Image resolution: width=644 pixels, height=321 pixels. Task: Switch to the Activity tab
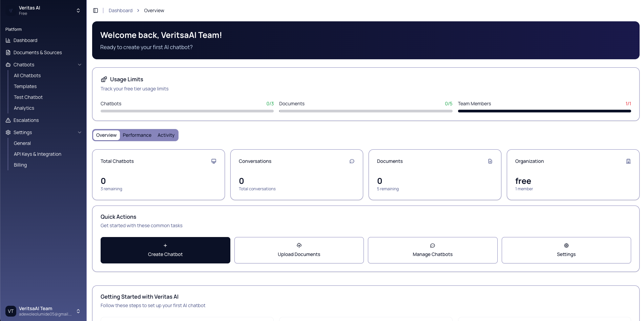click(166, 135)
